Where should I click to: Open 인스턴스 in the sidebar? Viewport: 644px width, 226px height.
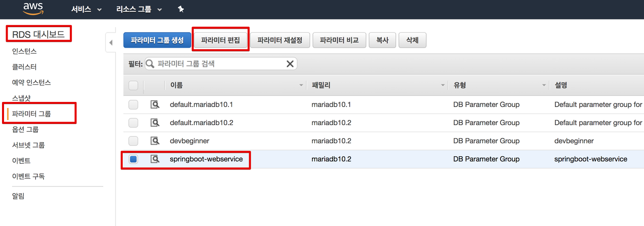click(24, 51)
